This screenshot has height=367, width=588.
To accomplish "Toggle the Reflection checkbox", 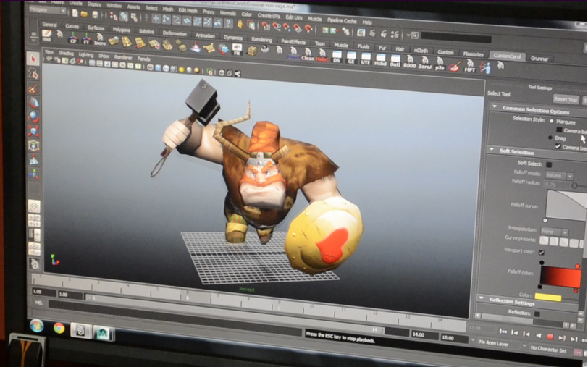I will tap(537, 313).
